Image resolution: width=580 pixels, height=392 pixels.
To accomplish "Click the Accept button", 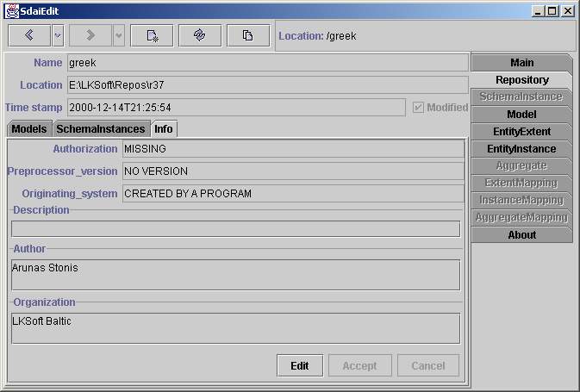I will 359,366.
